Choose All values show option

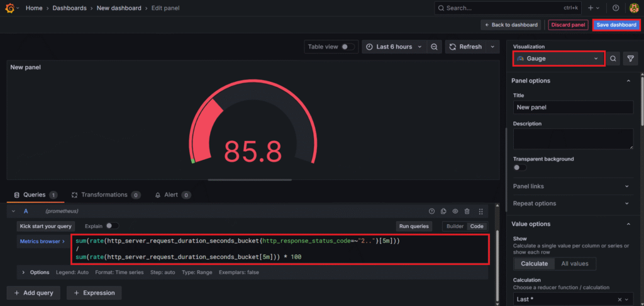pos(575,264)
